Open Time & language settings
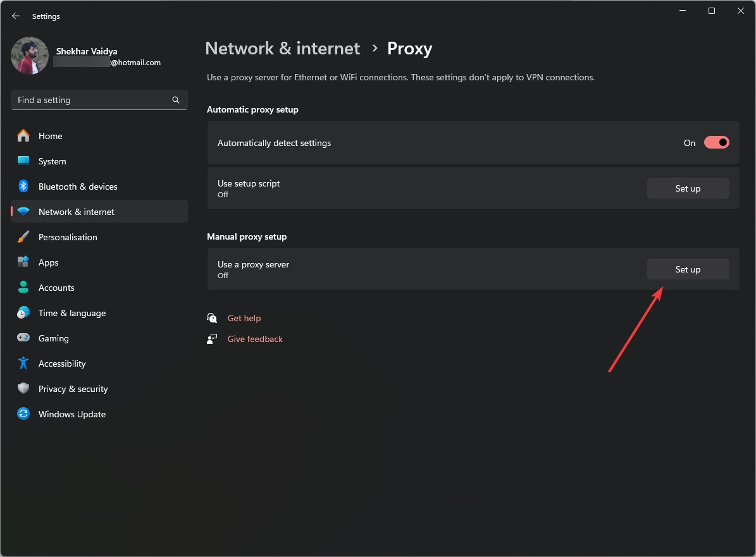Viewport: 756px width, 557px height. (23, 313)
